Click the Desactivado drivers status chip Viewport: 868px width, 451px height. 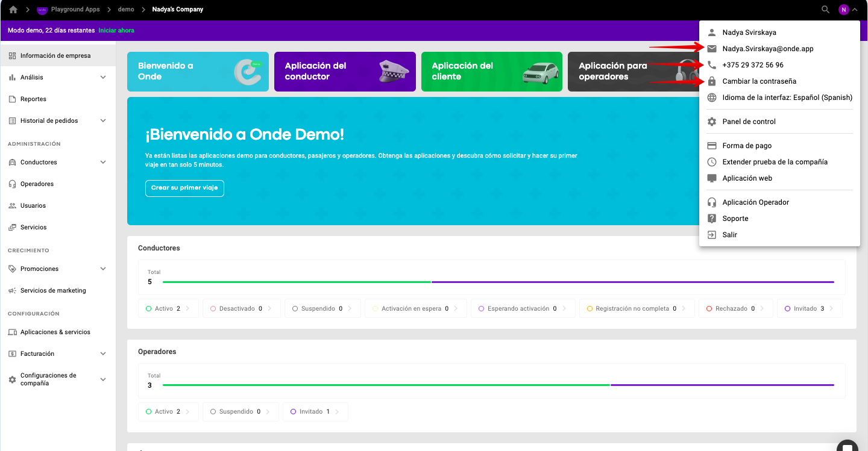pyautogui.click(x=242, y=309)
